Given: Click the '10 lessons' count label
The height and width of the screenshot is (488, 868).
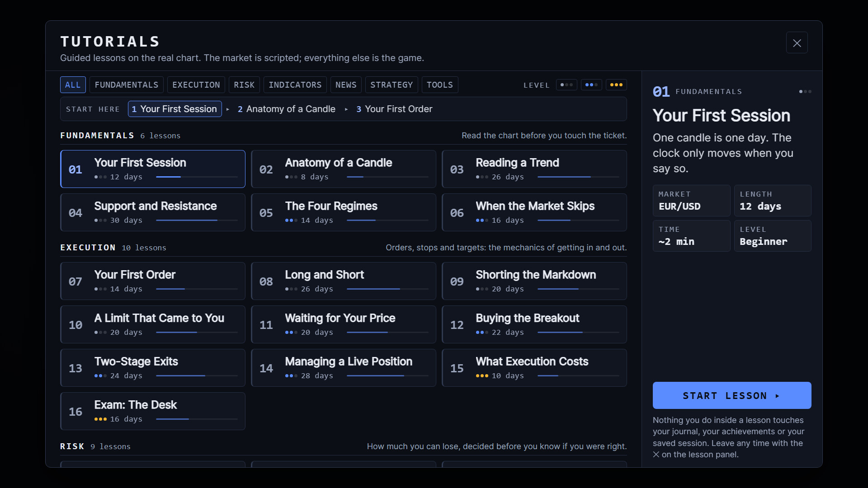Looking at the screenshot, I should [144, 248].
